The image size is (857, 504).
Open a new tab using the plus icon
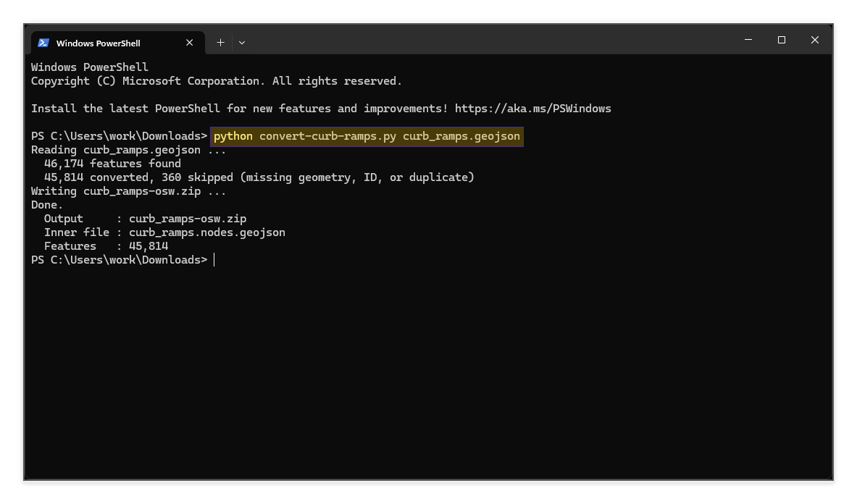point(220,42)
